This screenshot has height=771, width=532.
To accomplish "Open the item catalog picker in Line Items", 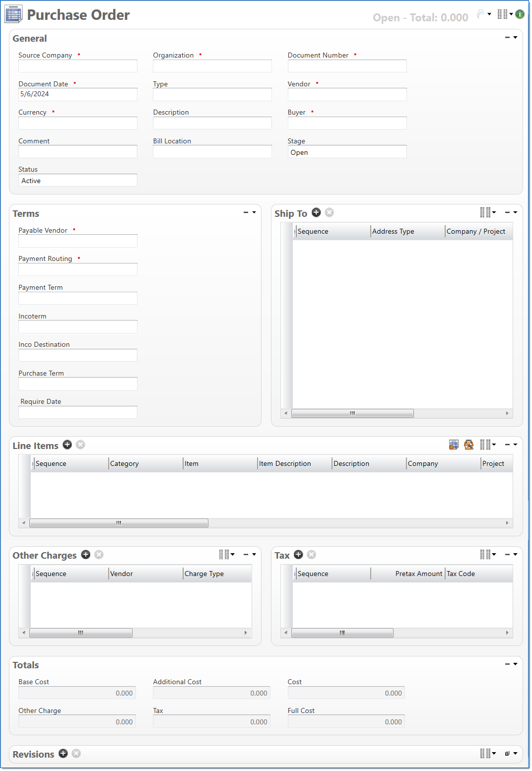I will [453, 445].
